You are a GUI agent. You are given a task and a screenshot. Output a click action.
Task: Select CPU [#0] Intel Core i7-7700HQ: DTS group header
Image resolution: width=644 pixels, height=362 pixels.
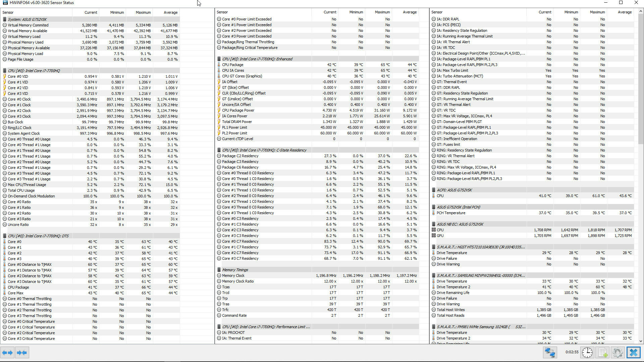pos(91,236)
